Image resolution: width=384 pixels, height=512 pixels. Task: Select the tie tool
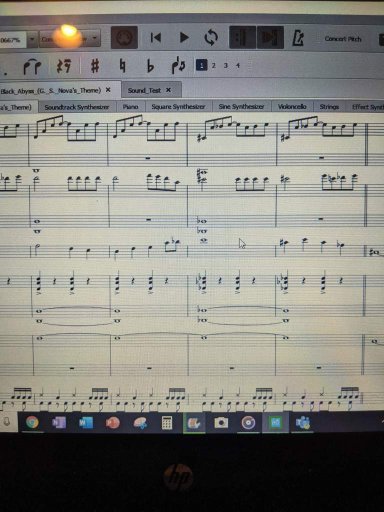coord(32,66)
